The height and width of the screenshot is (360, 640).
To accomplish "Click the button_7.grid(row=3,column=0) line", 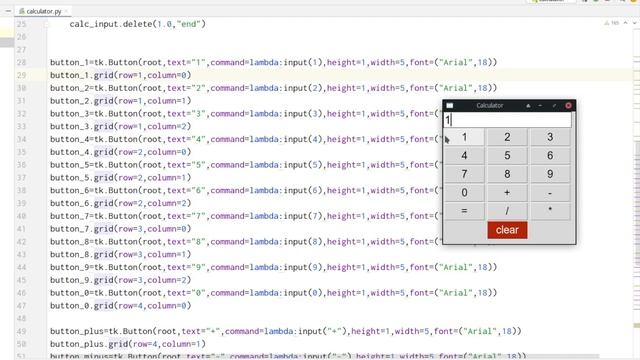I will pos(120,229).
